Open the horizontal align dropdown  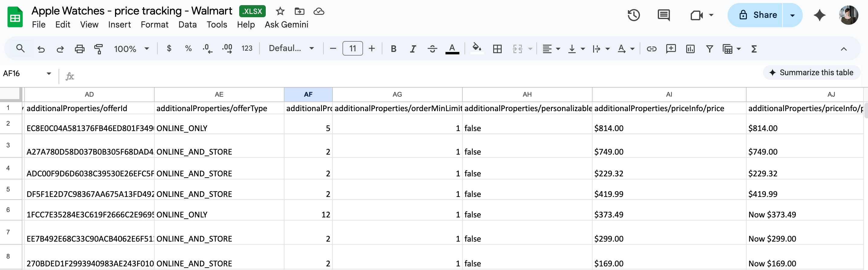(x=551, y=49)
